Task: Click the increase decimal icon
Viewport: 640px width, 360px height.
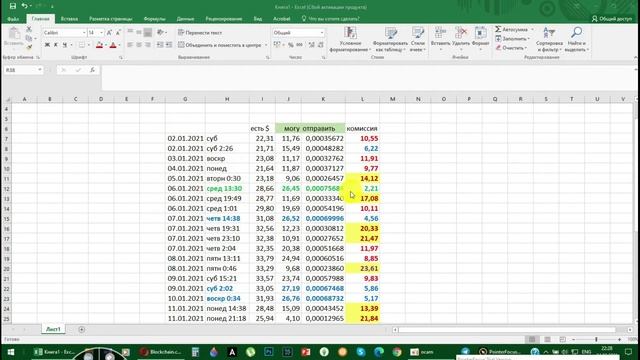Action: (x=312, y=45)
